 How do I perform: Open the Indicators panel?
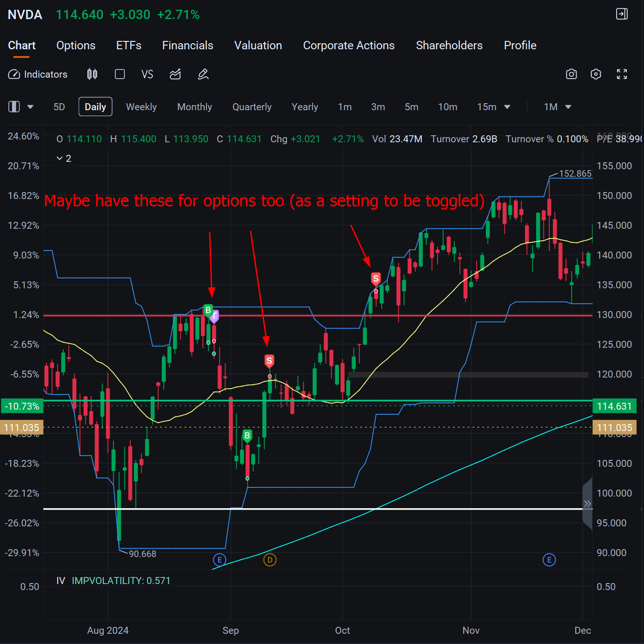(38, 74)
